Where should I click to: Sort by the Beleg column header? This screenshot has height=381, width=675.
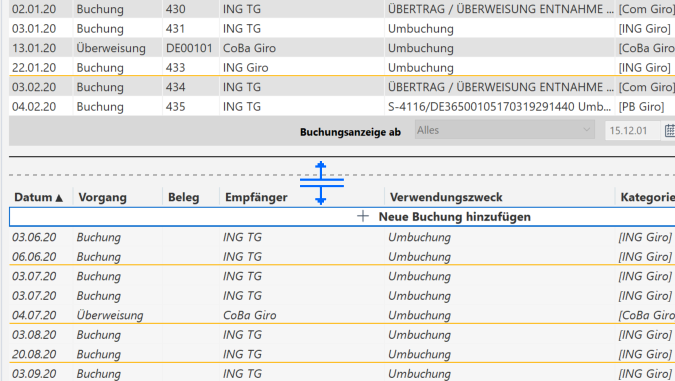(x=183, y=197)
